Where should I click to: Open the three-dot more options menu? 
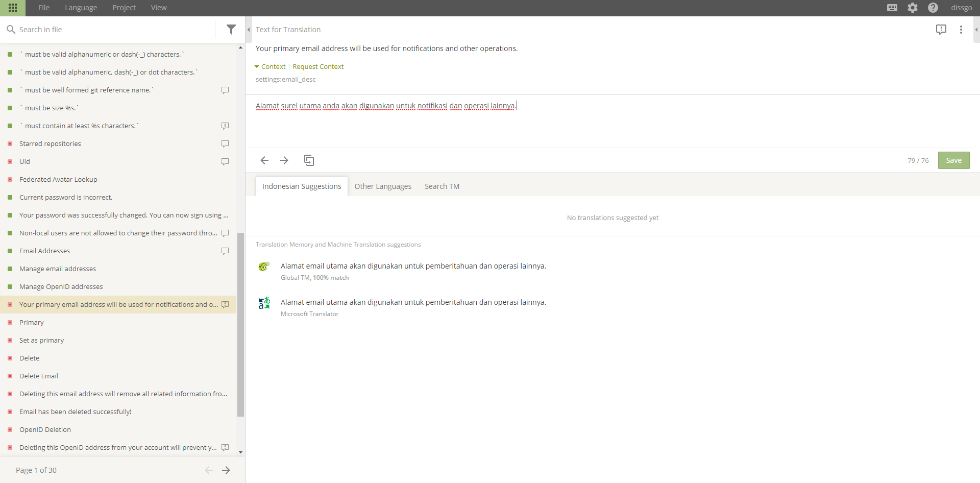click(961, 30)
